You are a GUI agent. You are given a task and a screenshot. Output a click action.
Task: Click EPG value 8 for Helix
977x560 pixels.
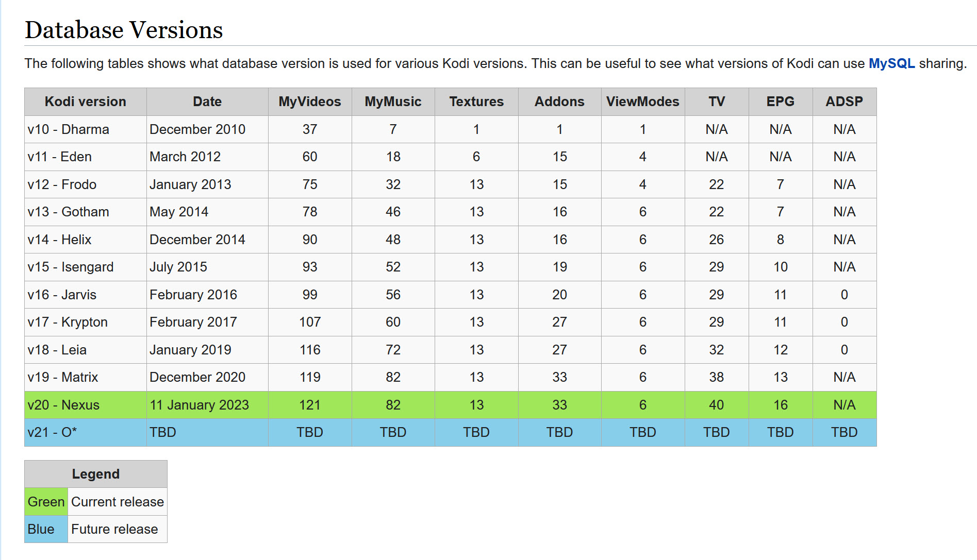click(781, 240)
